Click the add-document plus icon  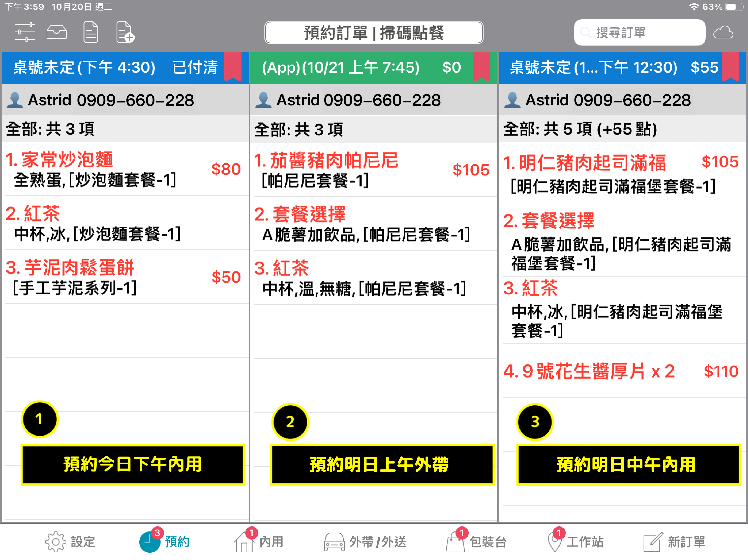point(125,32)
